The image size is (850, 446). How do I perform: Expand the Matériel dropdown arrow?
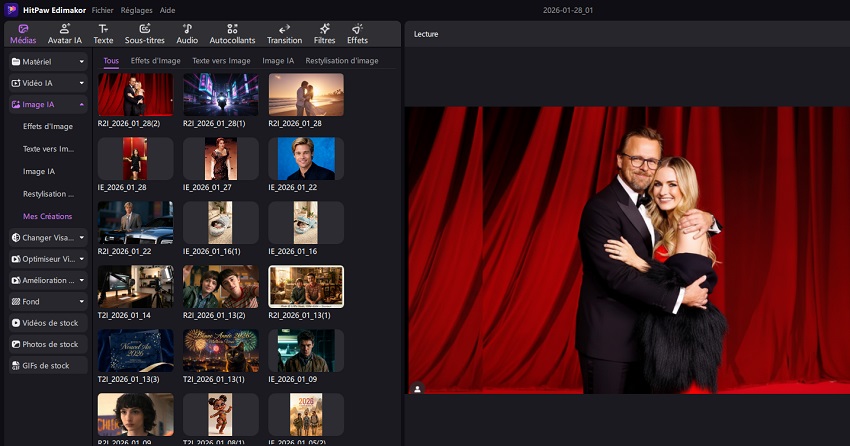[x=81, y=62]
